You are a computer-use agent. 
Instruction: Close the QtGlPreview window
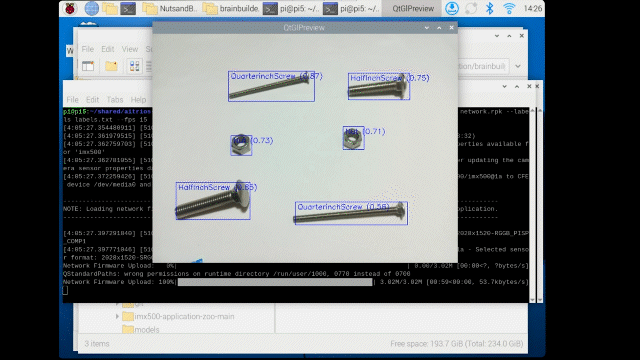[x=451, y=28]
